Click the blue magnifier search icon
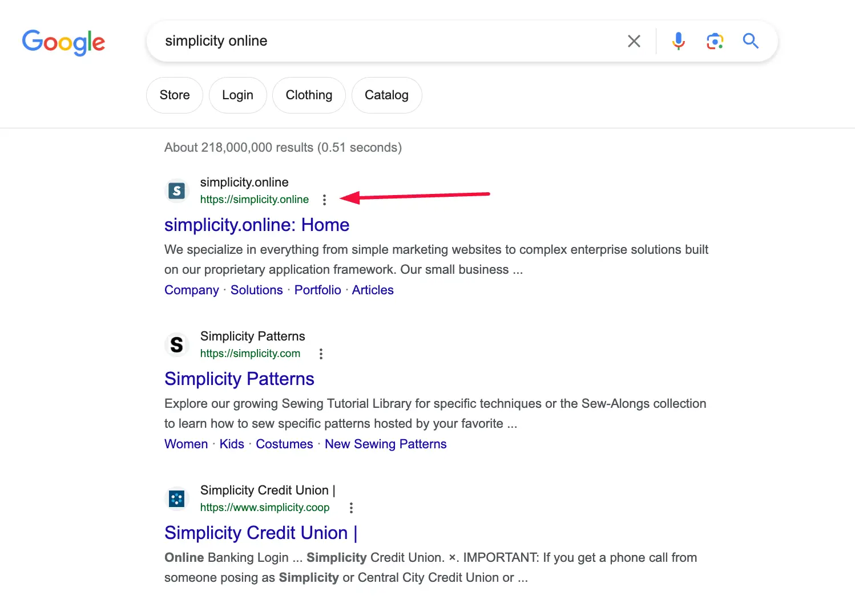 [x=751, y=41]
